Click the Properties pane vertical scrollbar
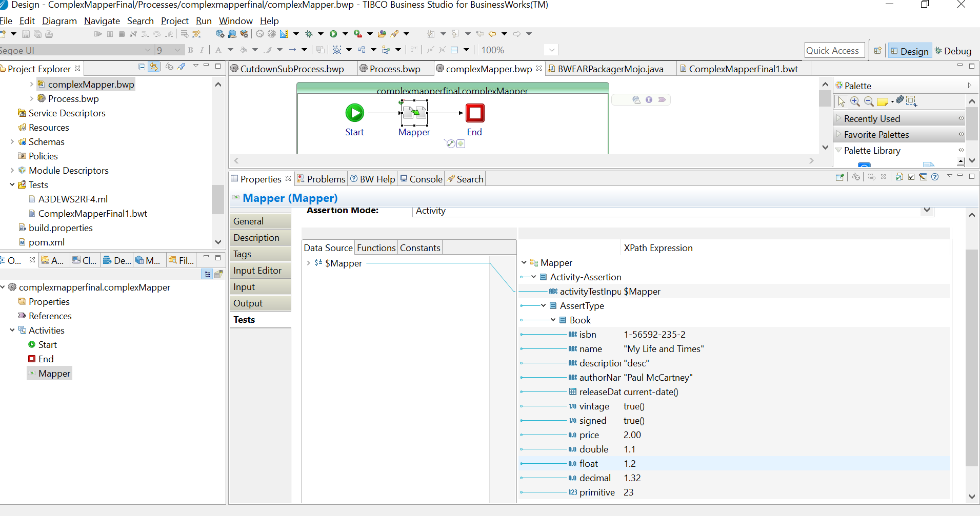This screenshot has height=516, width=980. (x=972, y=357)
